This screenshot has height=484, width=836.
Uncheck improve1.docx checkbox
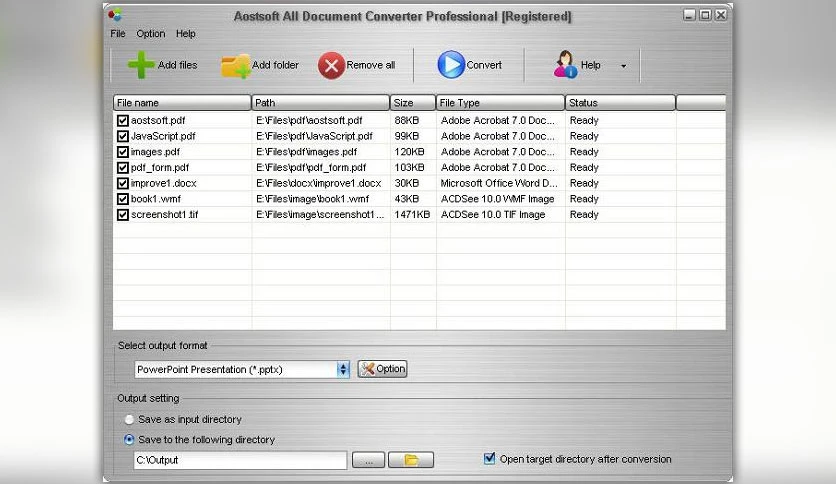[x=123, y=183]
